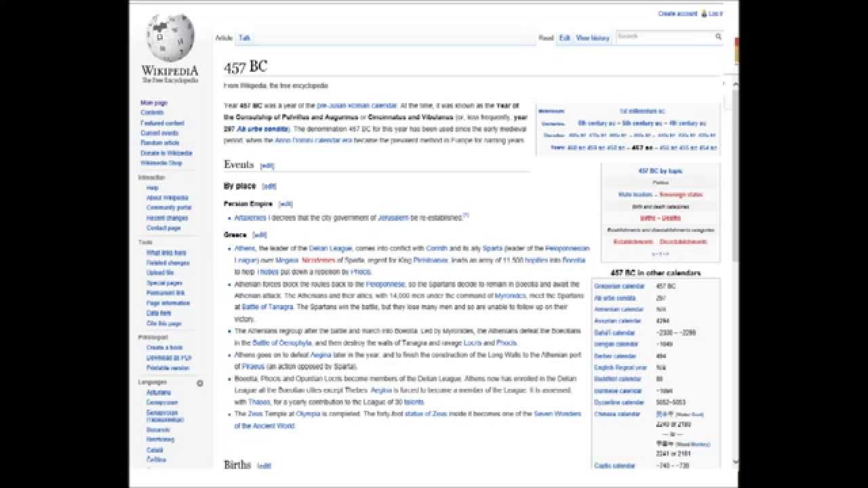Image resolution: width=868 pixels, height=488 pixels.
Task: Open the Edit tab
Action: click(x=565, y=38)
